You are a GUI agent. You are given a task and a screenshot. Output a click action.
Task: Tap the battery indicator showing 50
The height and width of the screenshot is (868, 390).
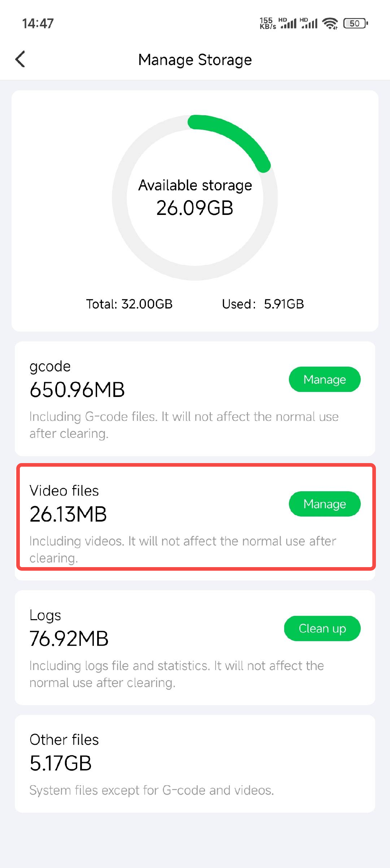tap(354, 23)
